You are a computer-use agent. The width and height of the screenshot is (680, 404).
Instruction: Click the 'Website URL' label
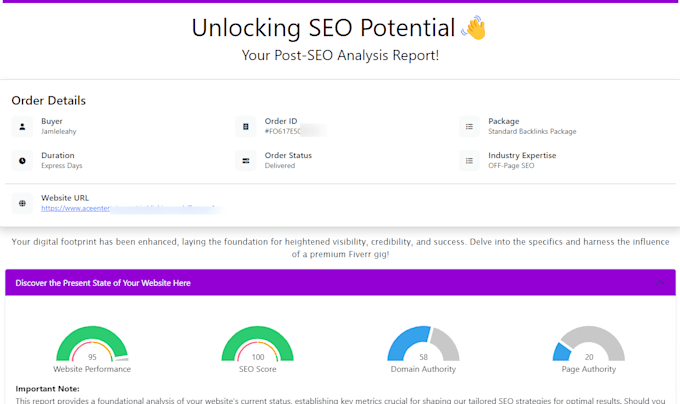65,198
